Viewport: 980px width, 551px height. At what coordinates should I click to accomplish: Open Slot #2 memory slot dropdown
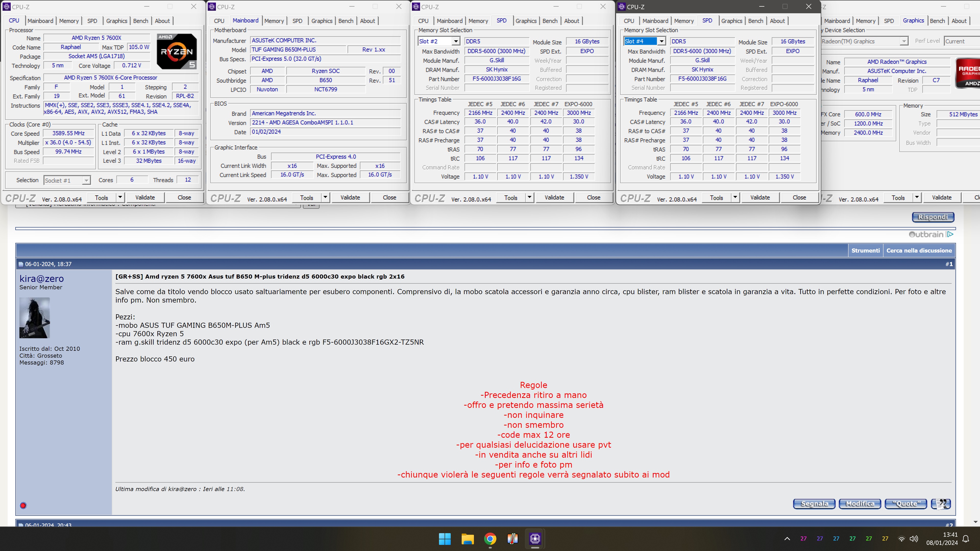tap(439, 41)
